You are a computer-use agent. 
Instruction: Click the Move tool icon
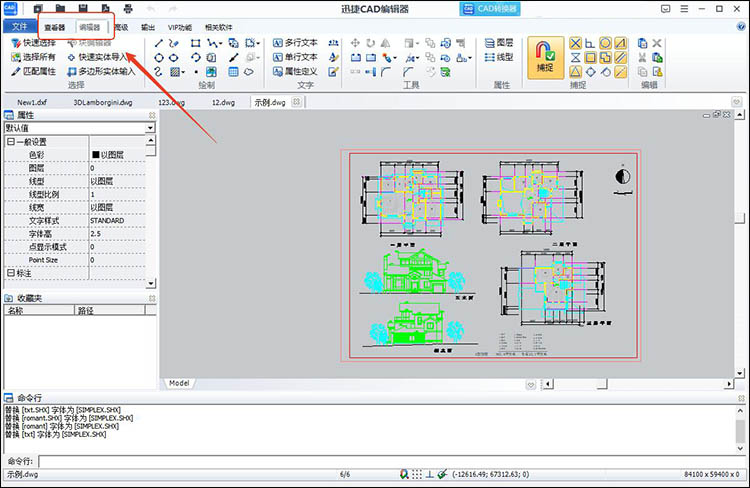pos(355,43)
